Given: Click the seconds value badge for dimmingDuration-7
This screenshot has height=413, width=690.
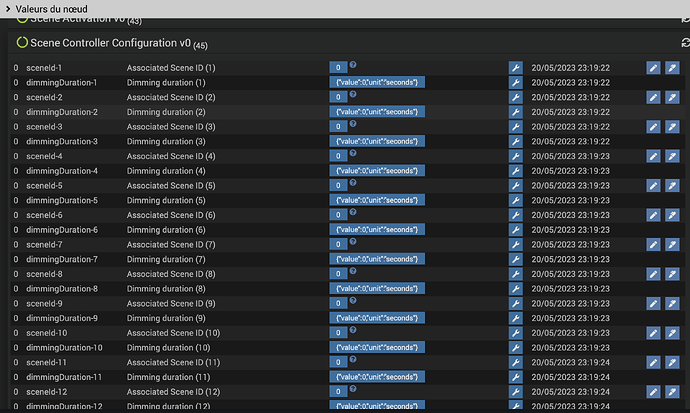Looking at the screenshot, I should [x=377, y=259].
